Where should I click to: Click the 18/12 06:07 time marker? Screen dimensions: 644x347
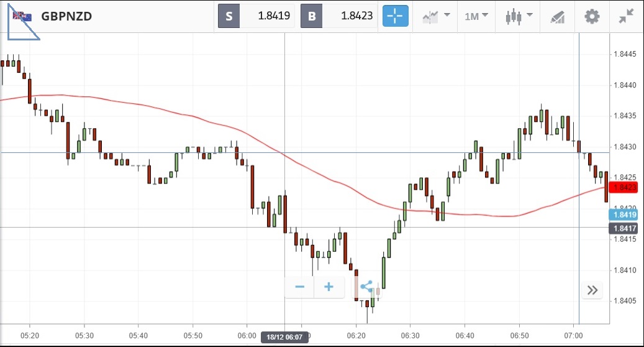pos(285,337)
